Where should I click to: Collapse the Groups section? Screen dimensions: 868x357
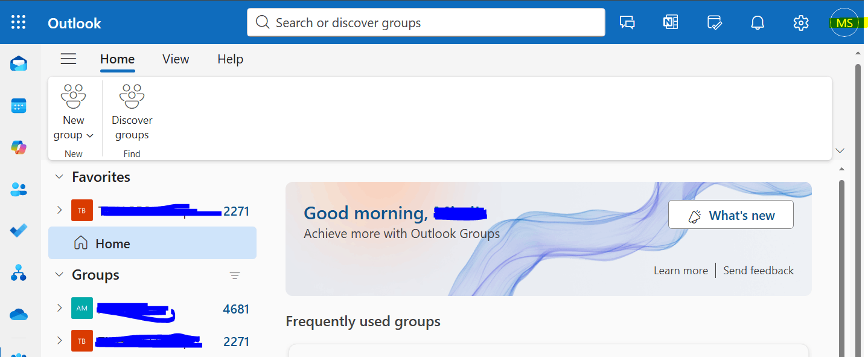[x=59, y=275]
